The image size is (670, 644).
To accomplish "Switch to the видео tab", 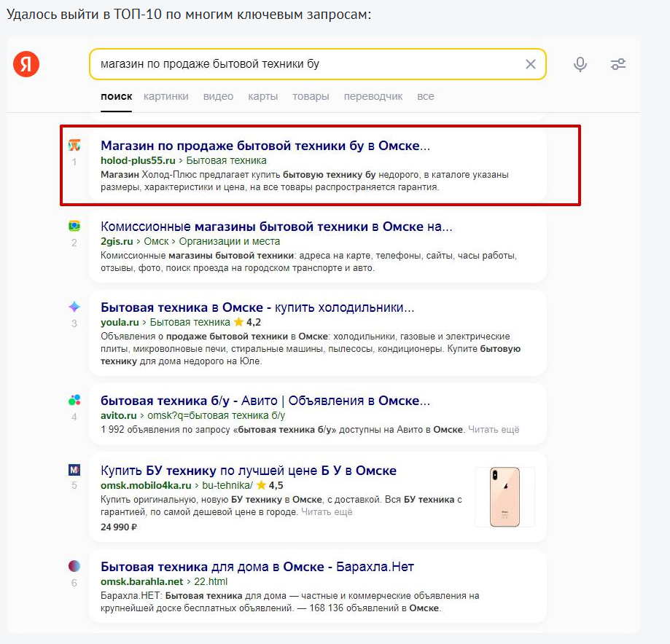I will [x=218, y=96].
